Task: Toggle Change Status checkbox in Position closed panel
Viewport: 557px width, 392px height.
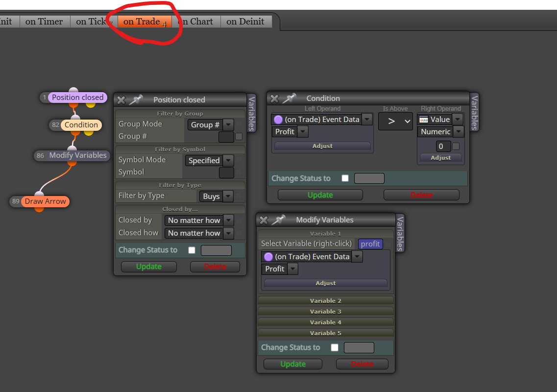Action: tap(192, 250)
